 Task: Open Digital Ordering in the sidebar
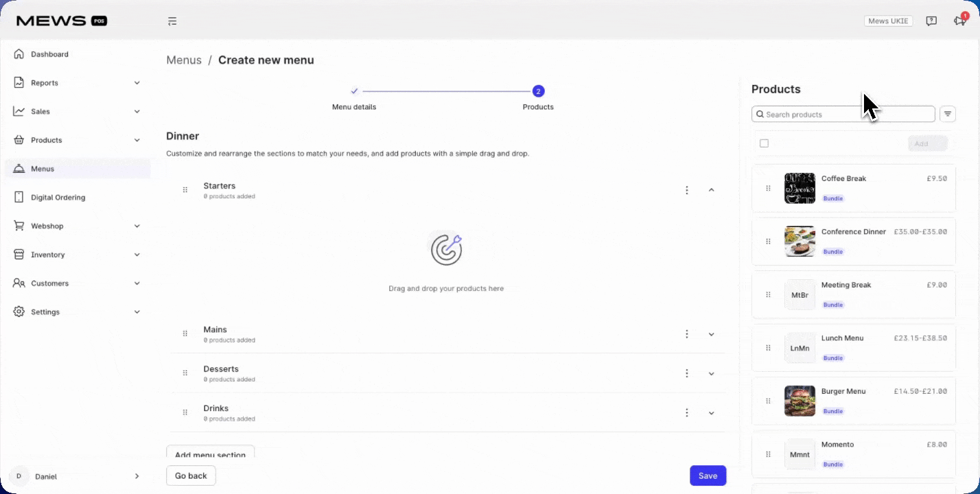point(58,198)
